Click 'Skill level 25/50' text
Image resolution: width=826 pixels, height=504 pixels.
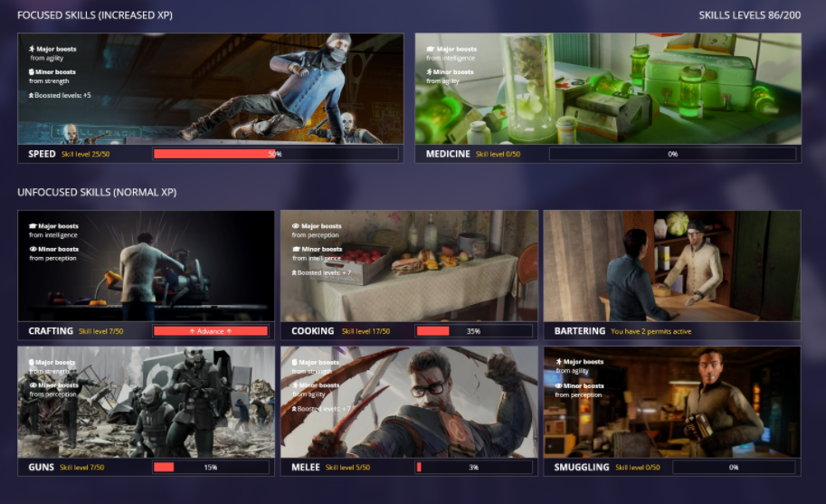(85, 155)
